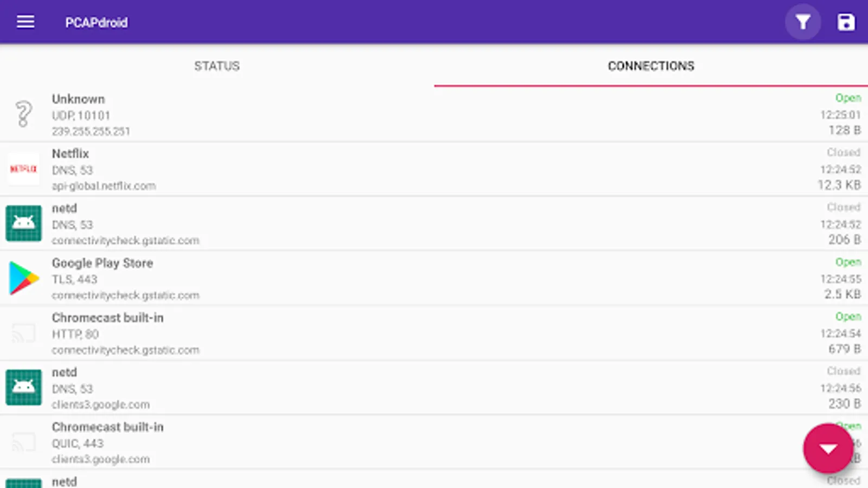The height and width of the screenshot is (488, 868).
Task: Open Chromecast built-in HTTP 80 connection
Action: click(380, 333)
